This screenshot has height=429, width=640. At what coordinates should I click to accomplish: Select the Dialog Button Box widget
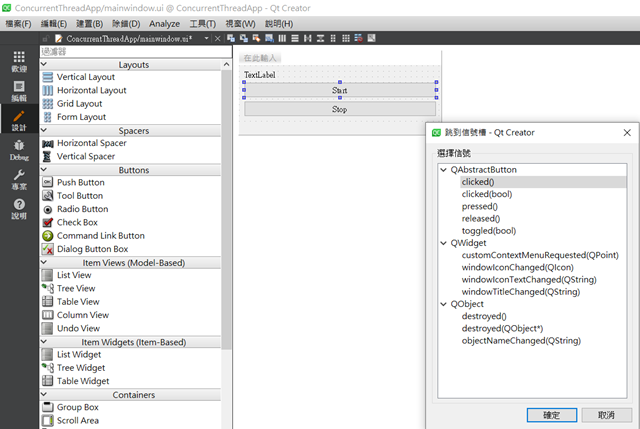pyautogui.click(x=92, y=249)
